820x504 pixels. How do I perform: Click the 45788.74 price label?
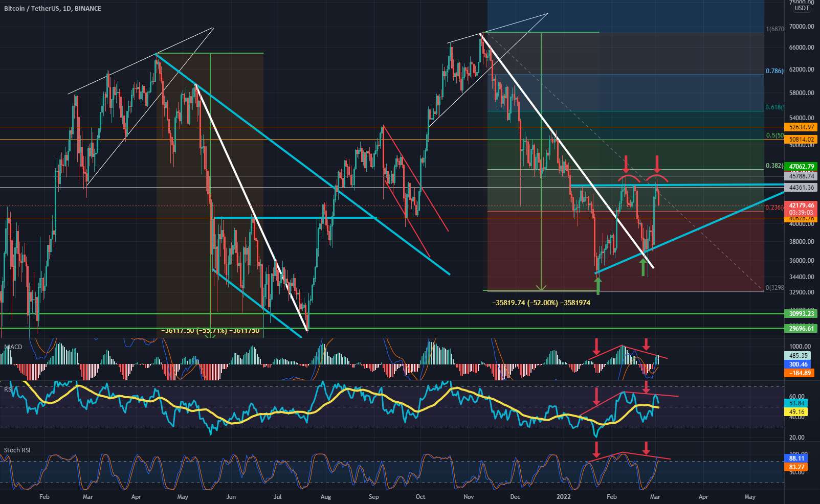click(x=801, y=176)
